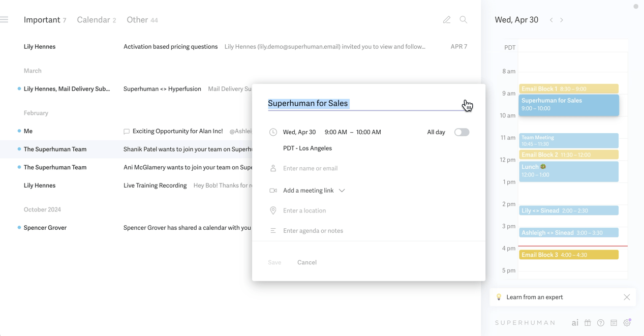Viewport: 644px width, 336px height.
Task: Open the AI icon in footer
Action: pyautogui.click(x=575, y=323)
